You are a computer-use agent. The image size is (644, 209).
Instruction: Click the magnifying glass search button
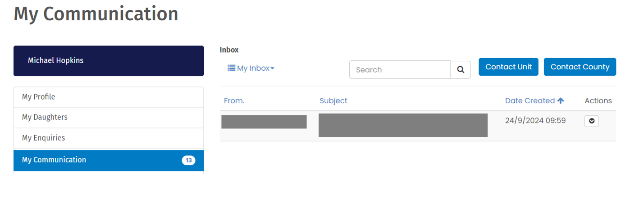click(461, 70)
